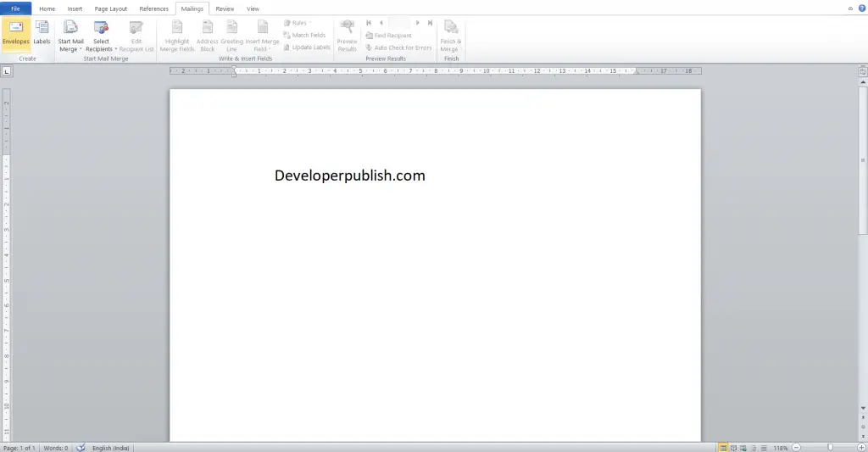Click the Developerpublish.com text in the document
Image resolution: width=868 pixels, height=452 pixels.
(x=350, y=176)
